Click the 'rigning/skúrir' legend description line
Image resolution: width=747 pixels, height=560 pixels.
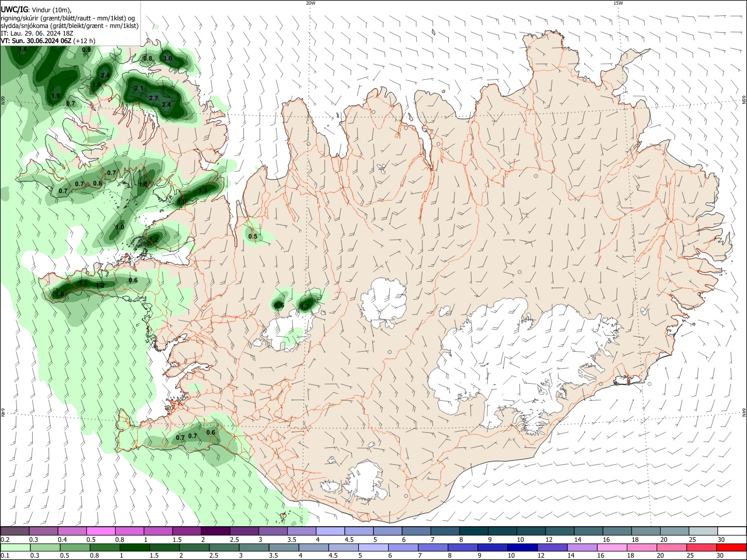(x=68, y=18)
